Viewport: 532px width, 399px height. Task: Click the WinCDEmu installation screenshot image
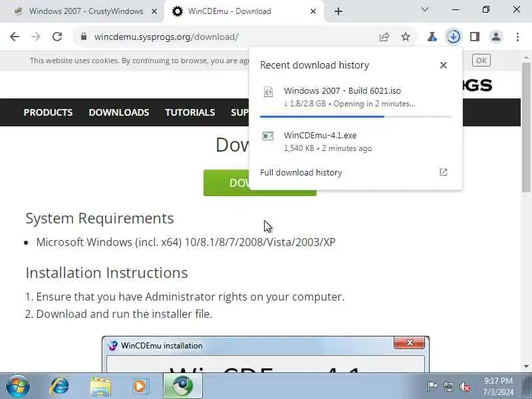click(265, 354)
